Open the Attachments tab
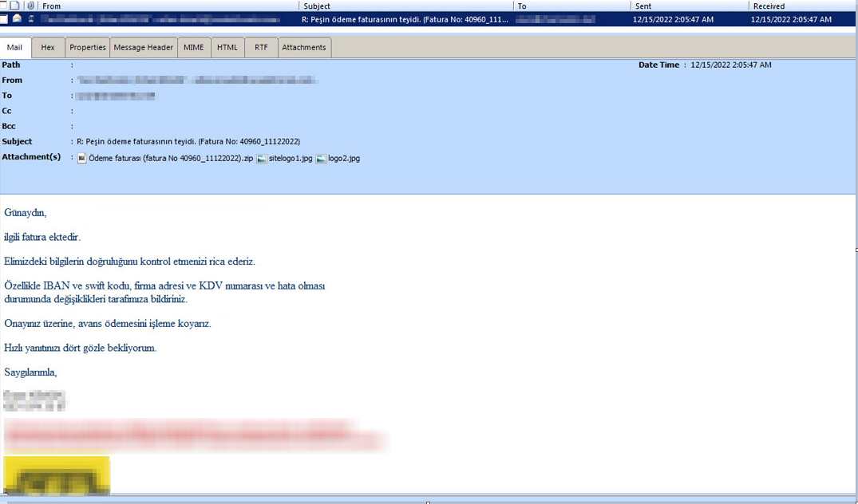 coord(304,48)
